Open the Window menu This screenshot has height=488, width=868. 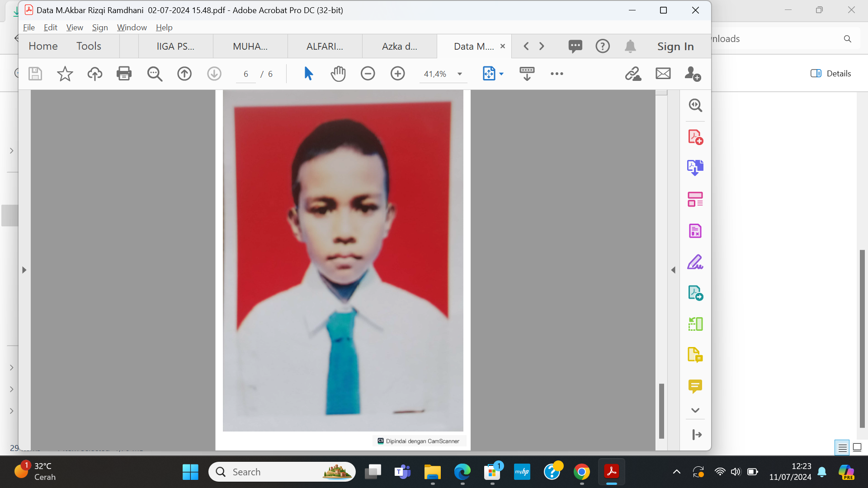point(132,28)
